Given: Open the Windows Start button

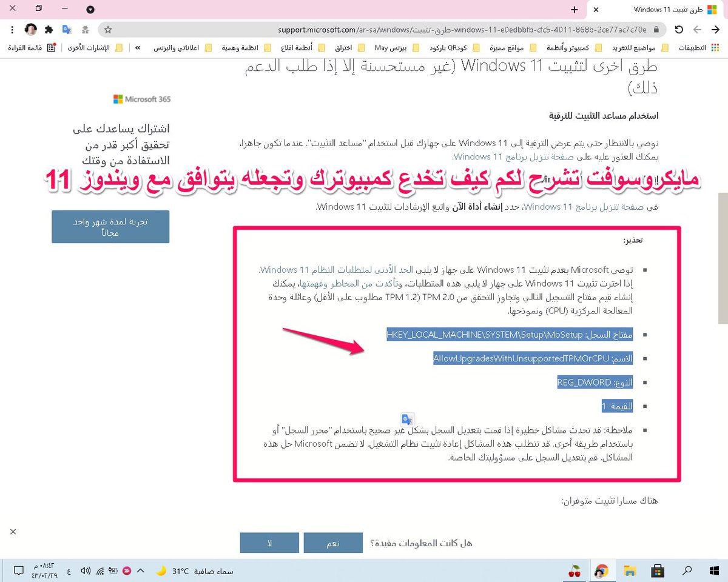Looking at the screenshot, I should [713, 570].
